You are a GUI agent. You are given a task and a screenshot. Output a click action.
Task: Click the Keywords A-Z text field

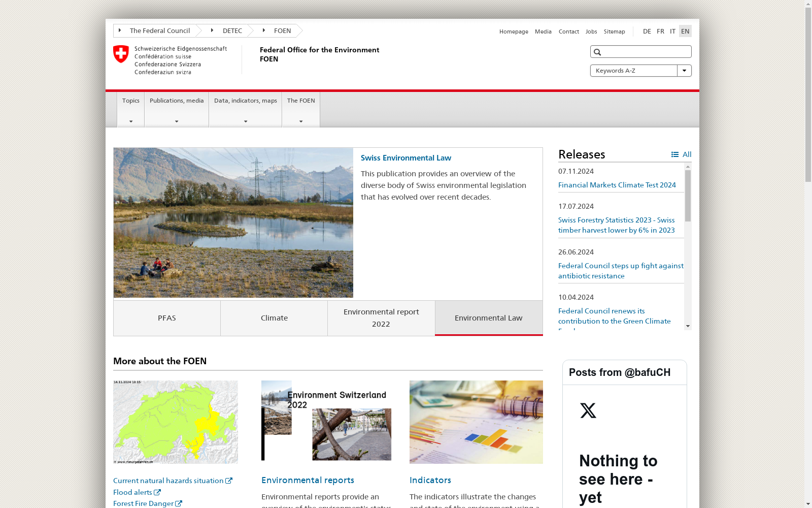(634, 71)
